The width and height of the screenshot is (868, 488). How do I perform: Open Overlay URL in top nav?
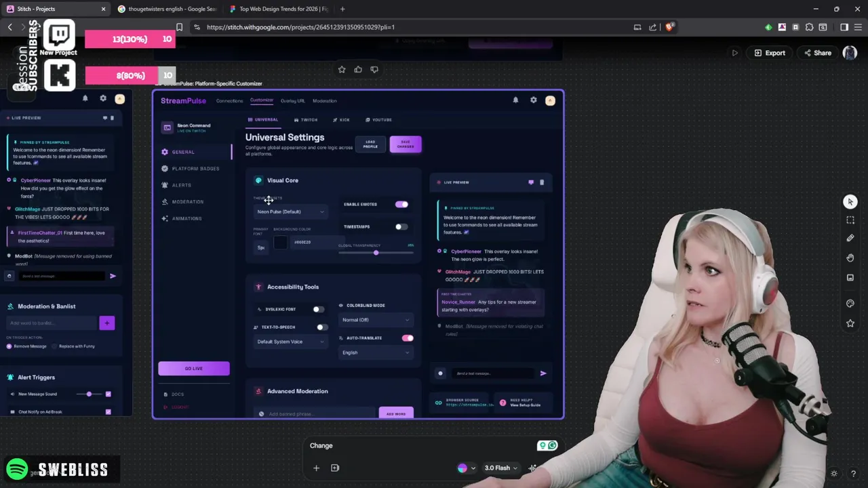pyautogui.click(x=293, y=101)
